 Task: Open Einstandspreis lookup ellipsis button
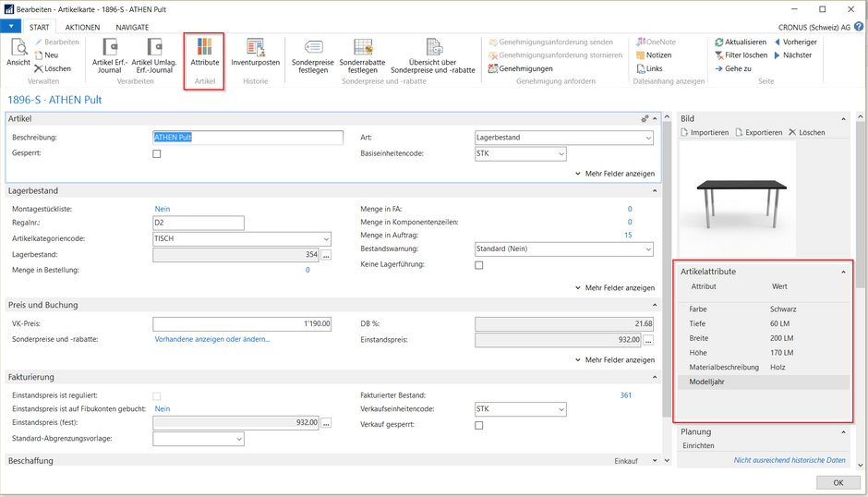point(648,340)
